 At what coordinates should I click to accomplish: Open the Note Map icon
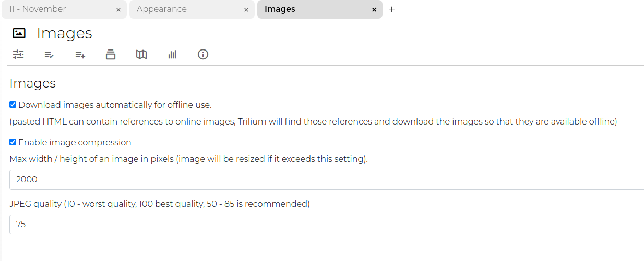coord(141,54)
